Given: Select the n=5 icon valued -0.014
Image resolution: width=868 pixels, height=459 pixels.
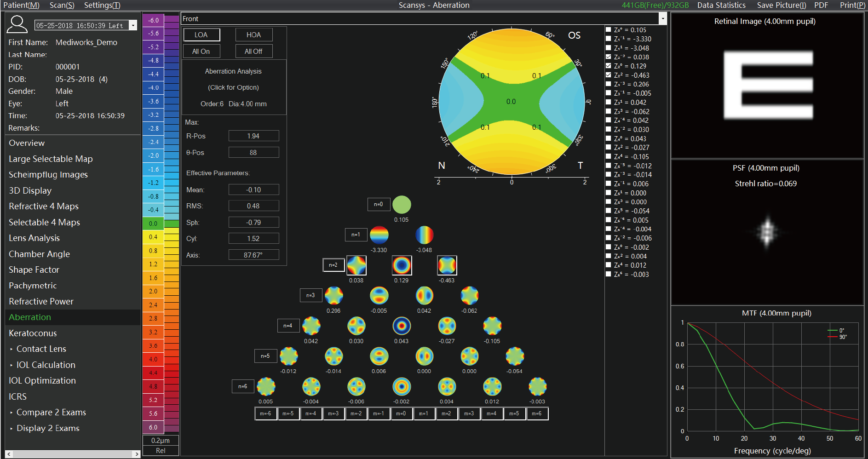Looking at the screenshot, I should tap(334, 356).
